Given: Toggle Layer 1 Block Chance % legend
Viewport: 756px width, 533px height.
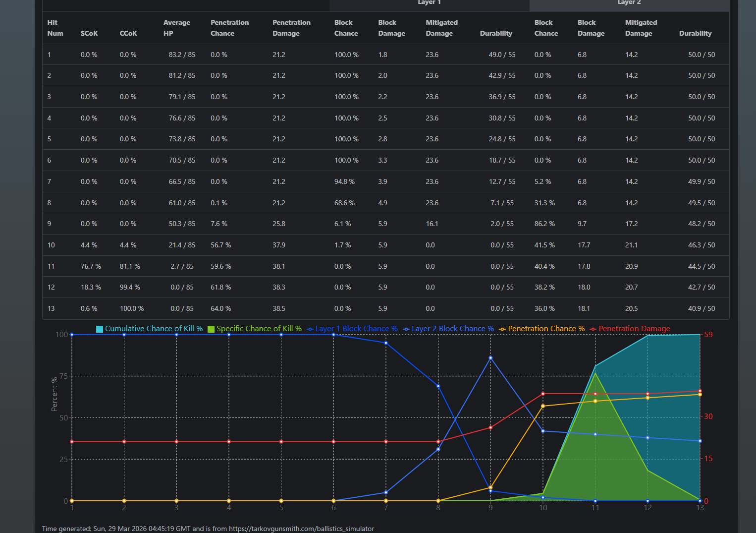Looking at the screenshot, I should click(x=352, y=329).
